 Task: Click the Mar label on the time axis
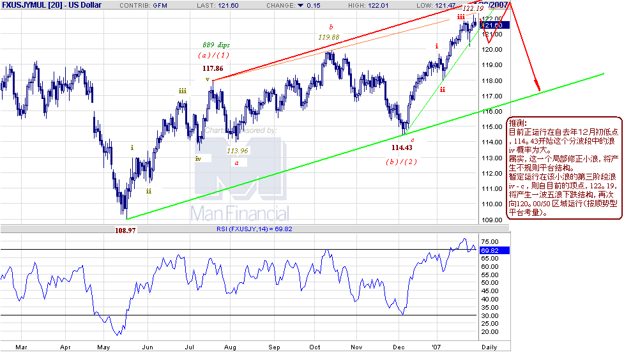click(21, 347)
